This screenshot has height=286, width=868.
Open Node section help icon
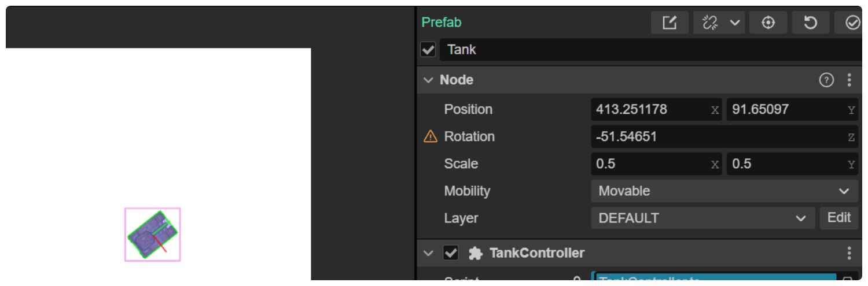(826, 80)
